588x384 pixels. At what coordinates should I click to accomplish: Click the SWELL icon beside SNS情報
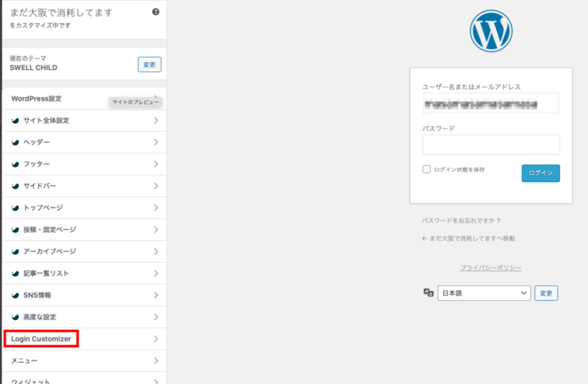[x=15, y=295]
